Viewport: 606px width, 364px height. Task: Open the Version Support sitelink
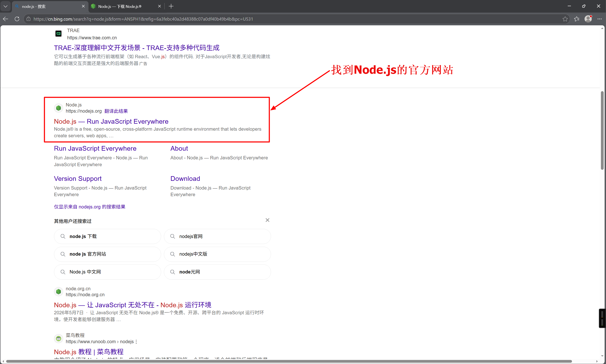78,178
